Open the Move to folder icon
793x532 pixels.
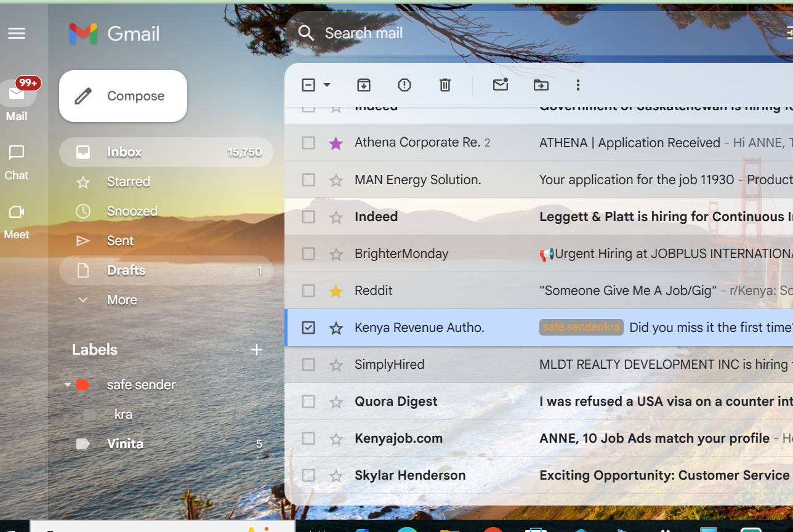tap(541, 85)
